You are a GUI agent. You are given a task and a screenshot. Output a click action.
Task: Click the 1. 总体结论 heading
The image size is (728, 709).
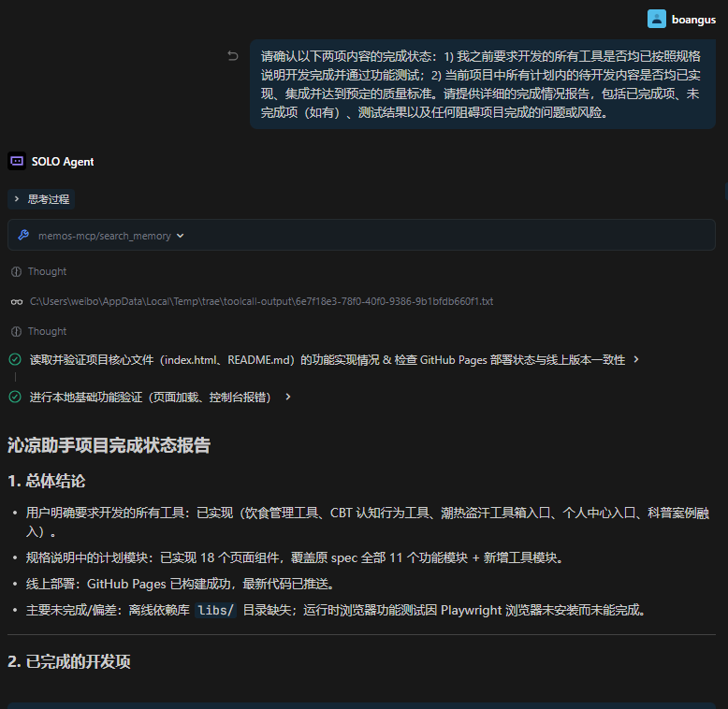(47, 481)
